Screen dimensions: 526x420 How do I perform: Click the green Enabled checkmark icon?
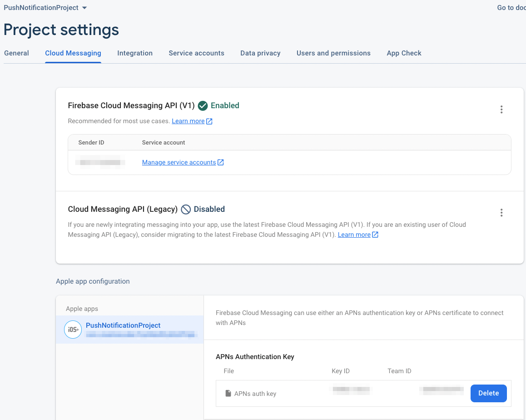pos(203,106)
